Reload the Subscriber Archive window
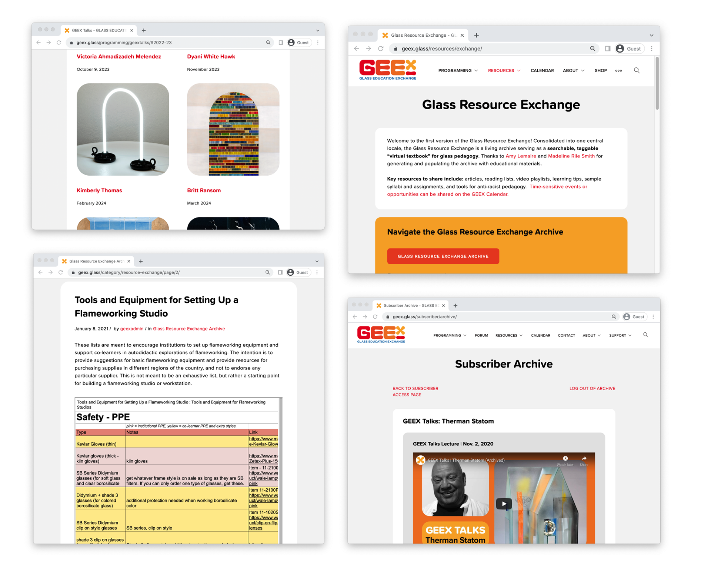The image size is (711, 588). (x=375, y=317)
